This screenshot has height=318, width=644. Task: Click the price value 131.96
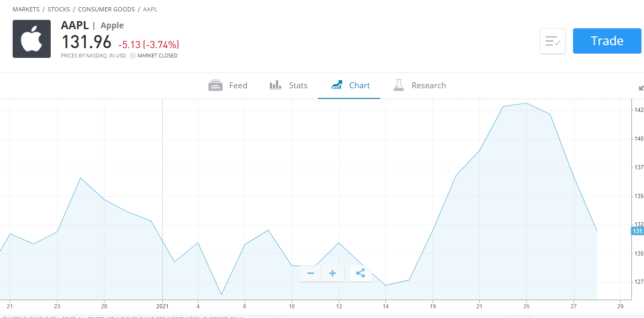click(87, 42)
